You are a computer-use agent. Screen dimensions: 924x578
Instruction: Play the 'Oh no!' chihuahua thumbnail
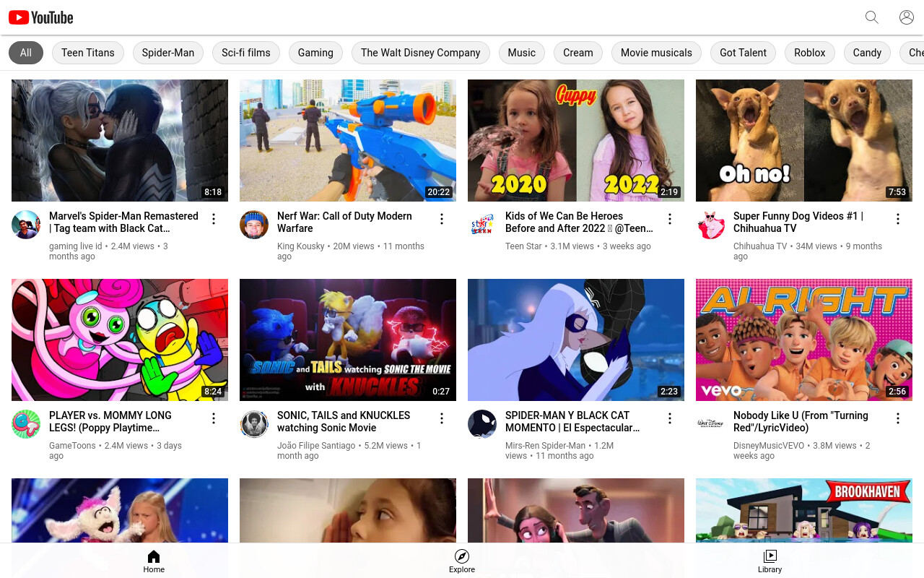click(x=804, y=140)
